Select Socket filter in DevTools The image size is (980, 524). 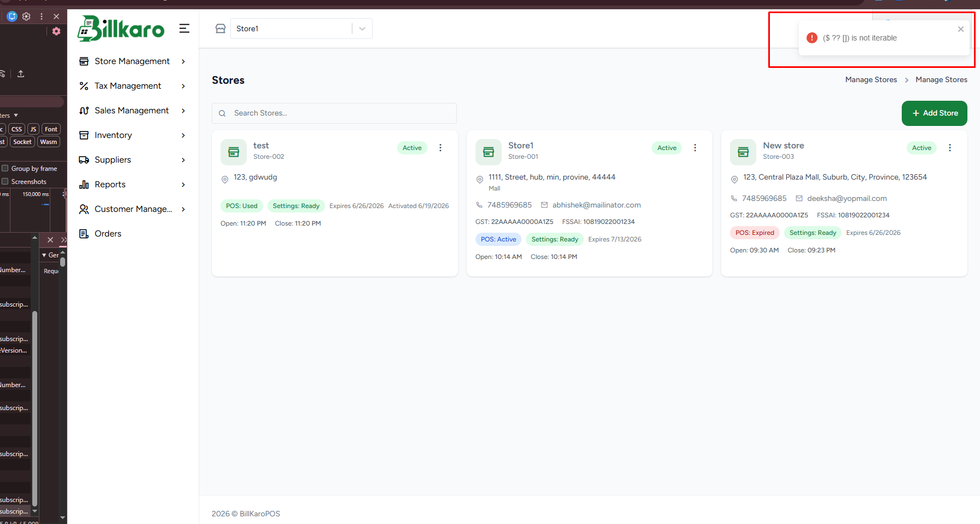(22, 142)
